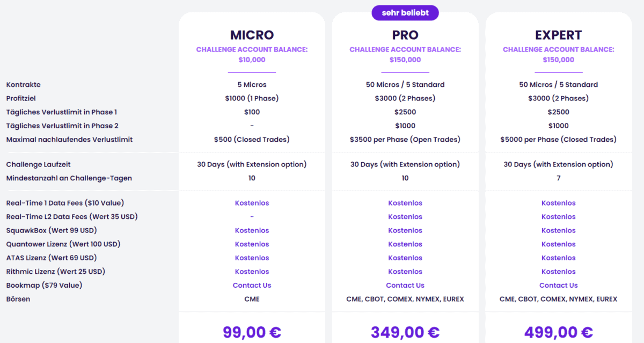Viewport: 644px width, 343px height.
Task: Select the PRO plan heading
Action: [405, 35]
